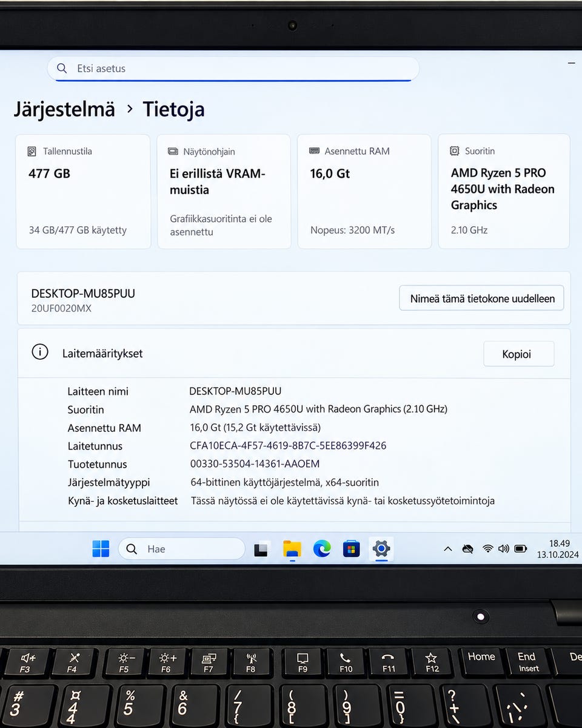The image size is (582, 728).
Task: Click the Settings gear taskbar icon
Action: coord(381,549)
